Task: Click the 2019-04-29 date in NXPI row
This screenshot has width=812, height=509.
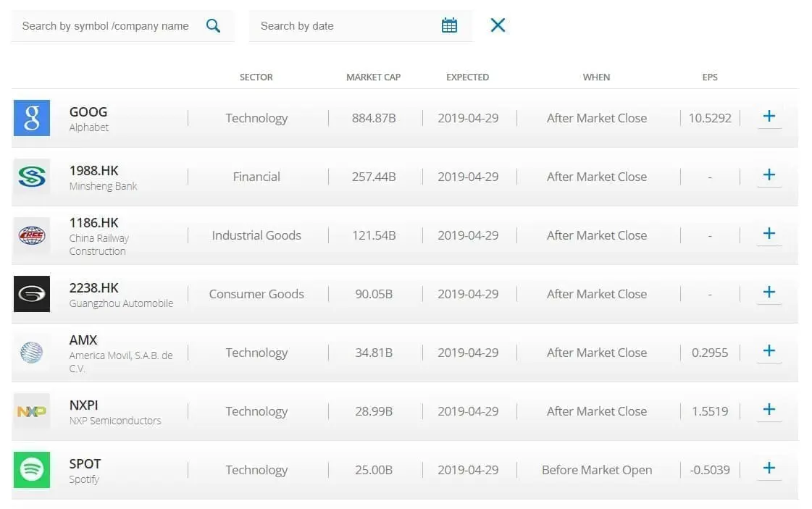Action: 468,411
